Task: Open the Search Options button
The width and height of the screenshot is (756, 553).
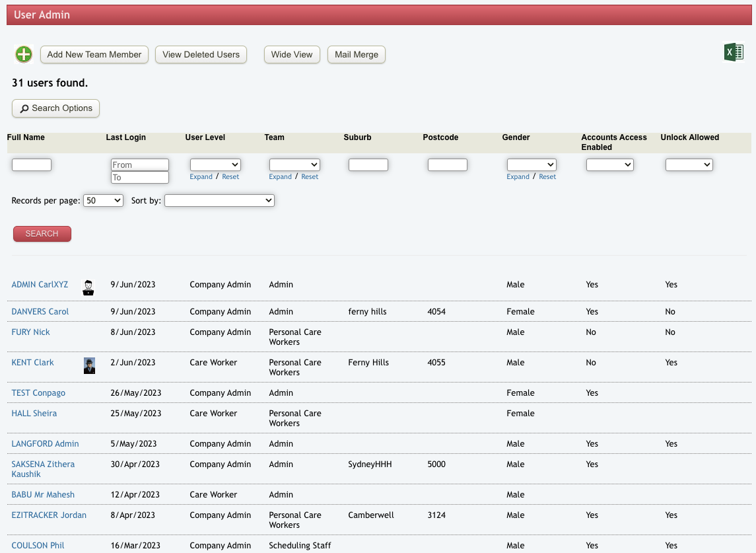Action: (56, 108)
